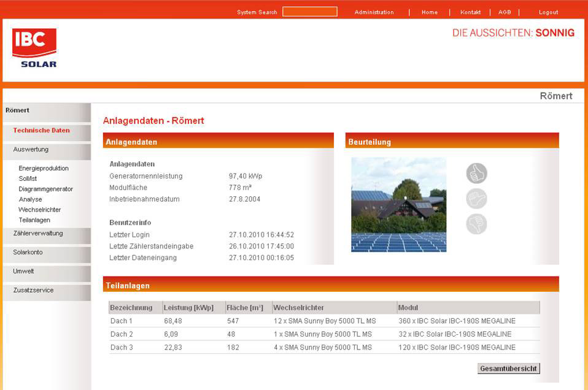Select the Dach 1 row label
This screenshot has width=588, height=390.
pos(121,321)
